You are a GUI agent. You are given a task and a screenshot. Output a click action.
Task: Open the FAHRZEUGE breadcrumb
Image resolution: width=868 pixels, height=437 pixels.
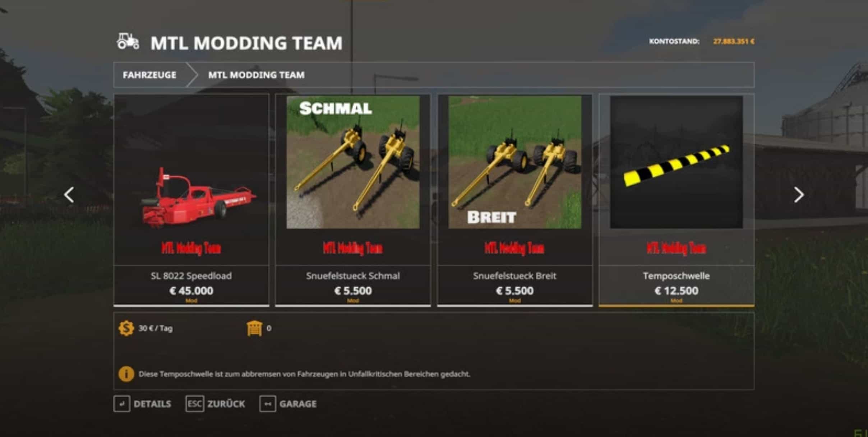(149, 75)
